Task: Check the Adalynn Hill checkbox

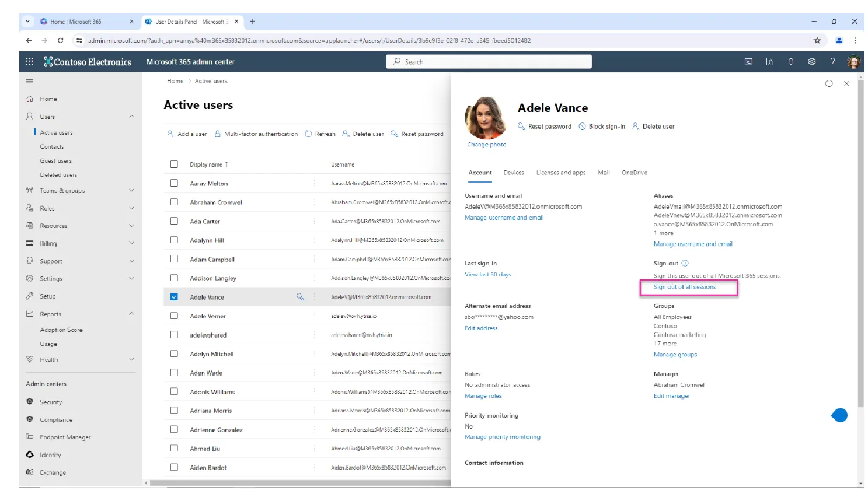Action: point(174,240)
